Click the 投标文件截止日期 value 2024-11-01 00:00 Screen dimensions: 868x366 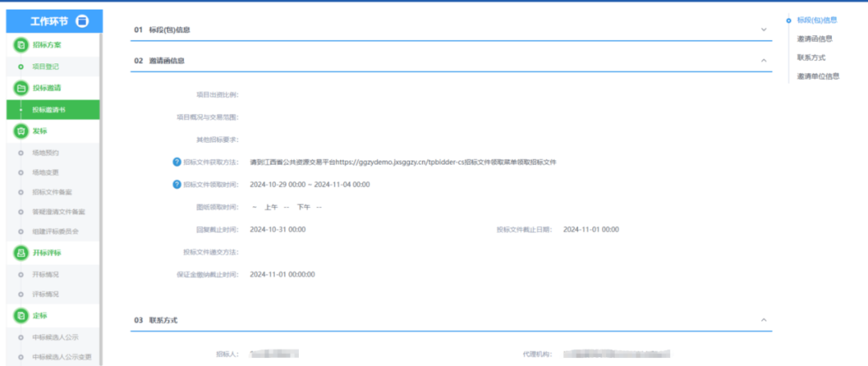pyautogui.click(x=591, y=230)
